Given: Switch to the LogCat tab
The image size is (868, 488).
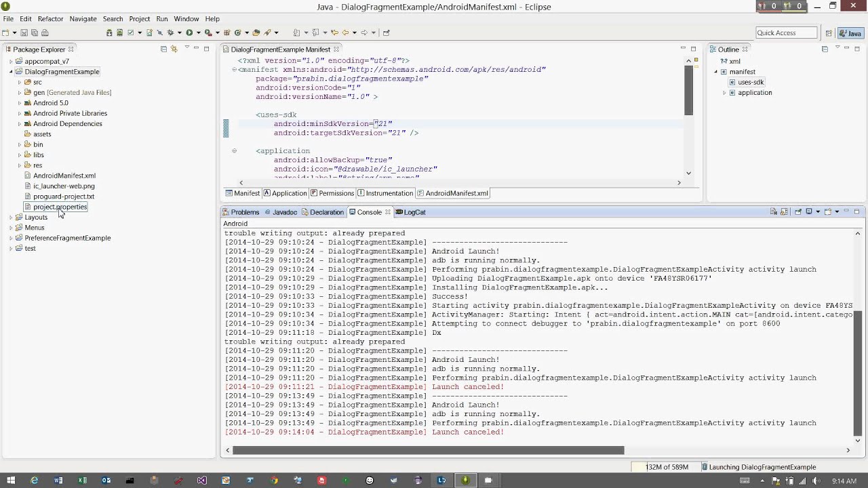Looking at the screenshot, I should click(x=410, y=212).
